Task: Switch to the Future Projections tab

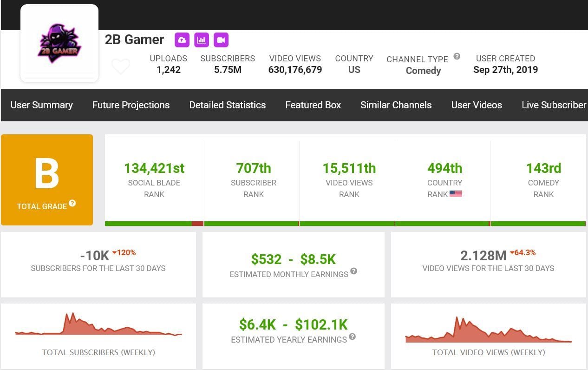Action: [x=131, y=105]
